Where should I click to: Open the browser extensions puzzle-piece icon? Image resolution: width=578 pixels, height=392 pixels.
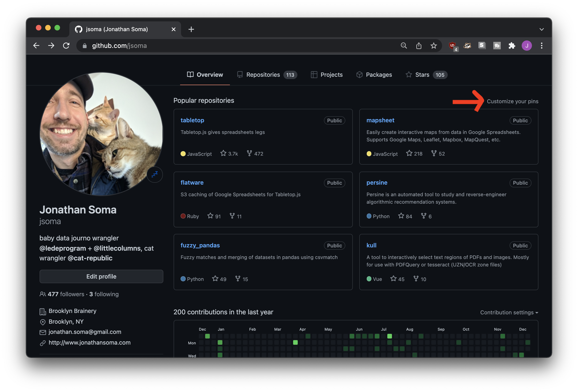pos(512,46)
